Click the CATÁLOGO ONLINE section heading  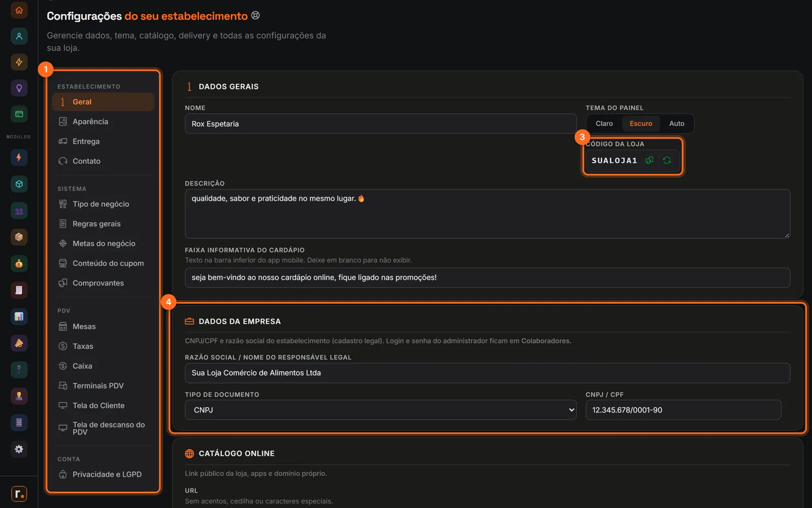point(236,453)
